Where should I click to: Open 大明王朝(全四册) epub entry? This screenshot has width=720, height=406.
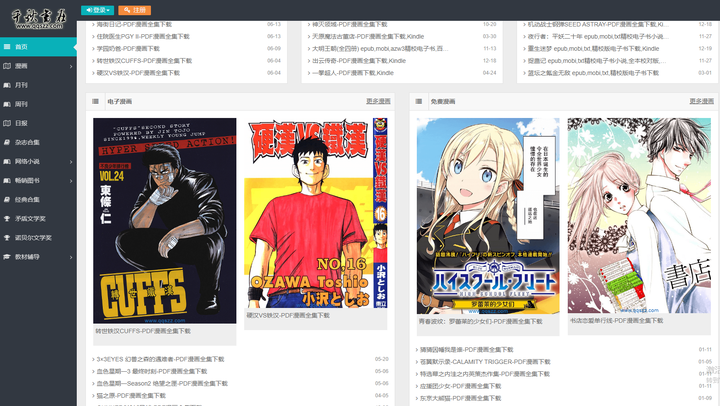pos(380,48)
